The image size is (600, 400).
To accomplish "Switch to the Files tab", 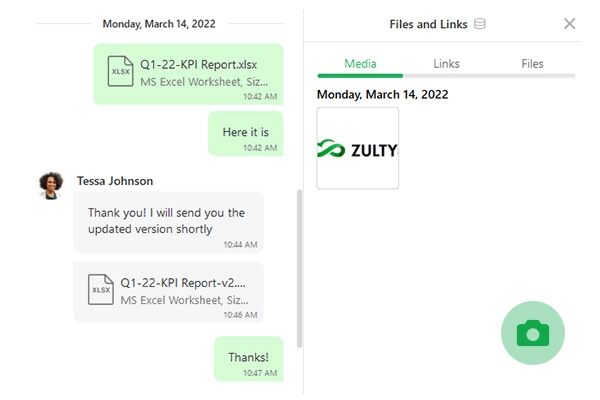I will click(x=532, y=64).
